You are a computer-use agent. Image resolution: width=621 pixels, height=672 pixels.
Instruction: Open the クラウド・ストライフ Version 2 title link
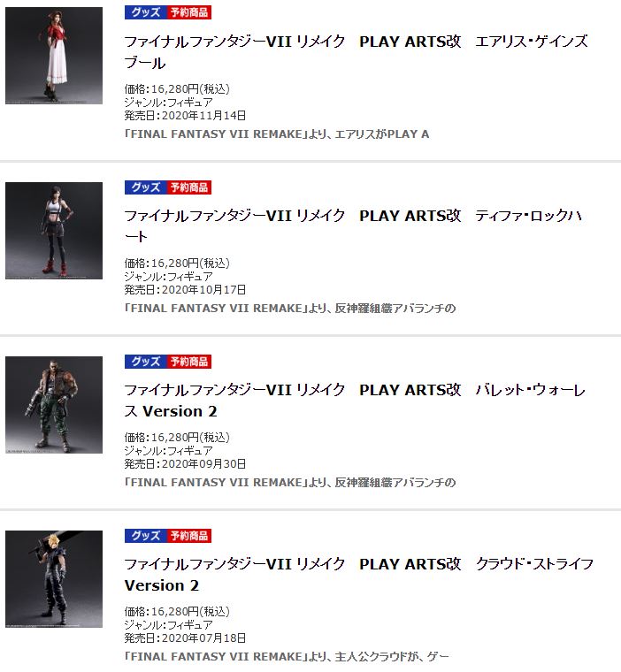pos(358,575)
